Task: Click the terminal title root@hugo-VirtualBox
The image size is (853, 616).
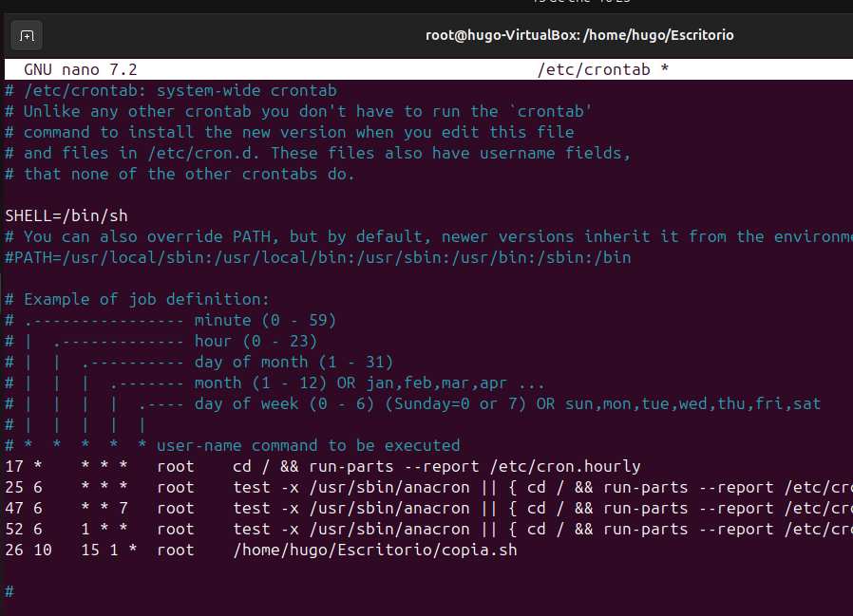Action: pyautogui.click(x=579, y=35)
